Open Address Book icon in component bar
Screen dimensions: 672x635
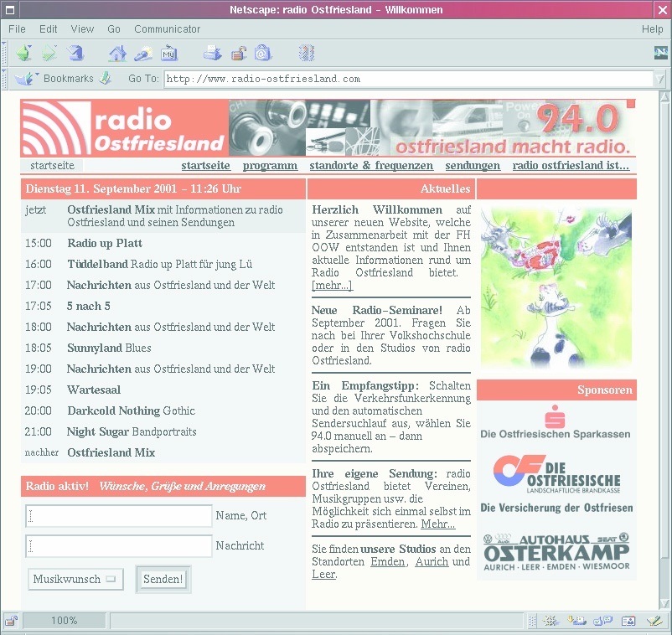click(628, 621)
